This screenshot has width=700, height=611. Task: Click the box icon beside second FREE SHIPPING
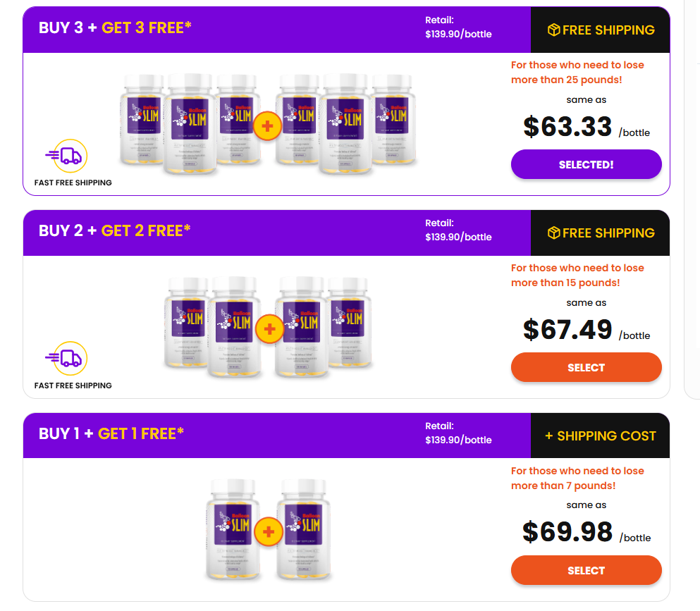(x=553, y=233)
